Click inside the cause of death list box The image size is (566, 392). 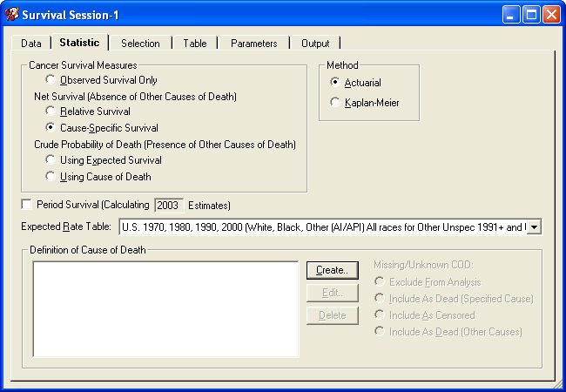pos(165,308)
